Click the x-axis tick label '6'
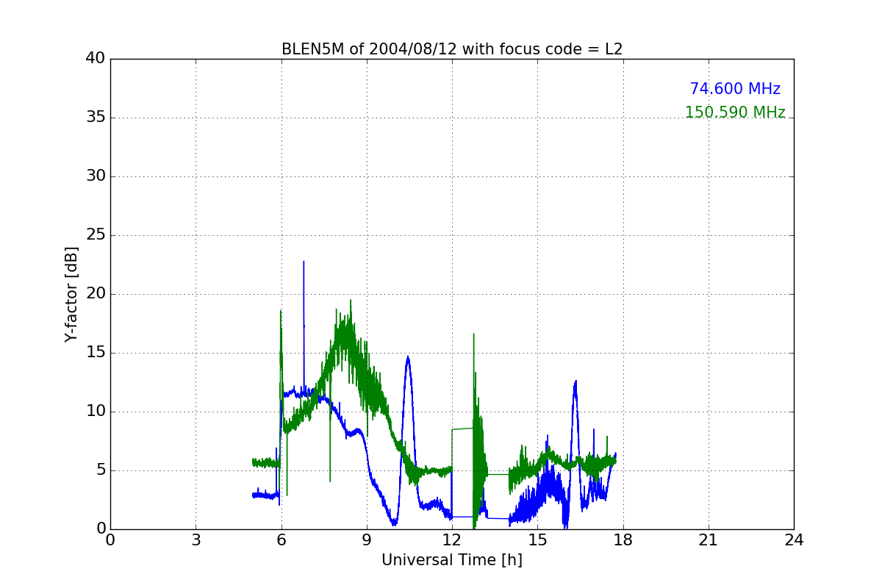The image size is (882, 588). pyautogui.click(x=281, y=540)
